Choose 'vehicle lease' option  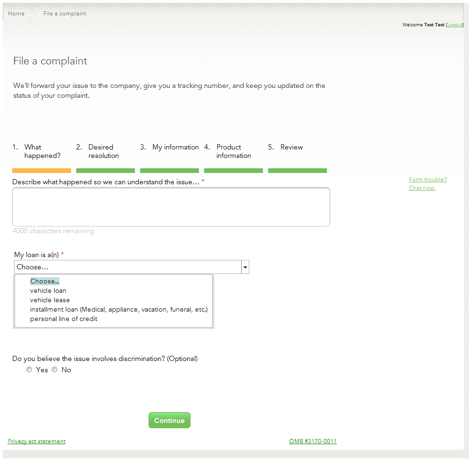tap(50, 300)
